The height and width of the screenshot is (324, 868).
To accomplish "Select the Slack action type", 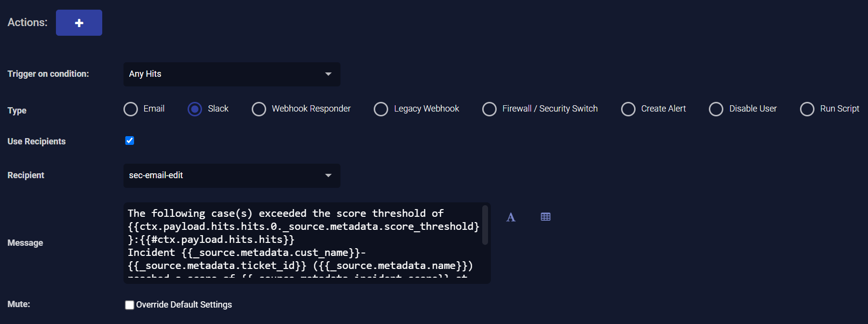I will [x=195, y=109].
